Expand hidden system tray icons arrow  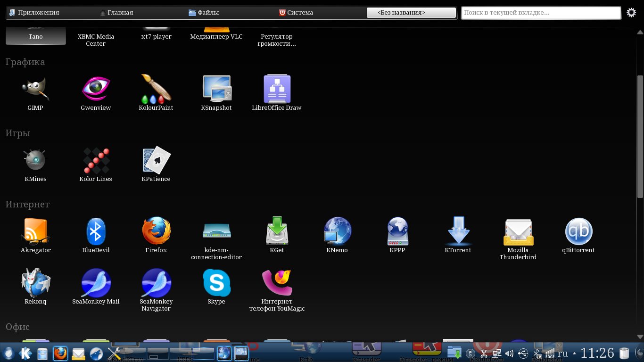pyautogui.click(x=574, y=354)
